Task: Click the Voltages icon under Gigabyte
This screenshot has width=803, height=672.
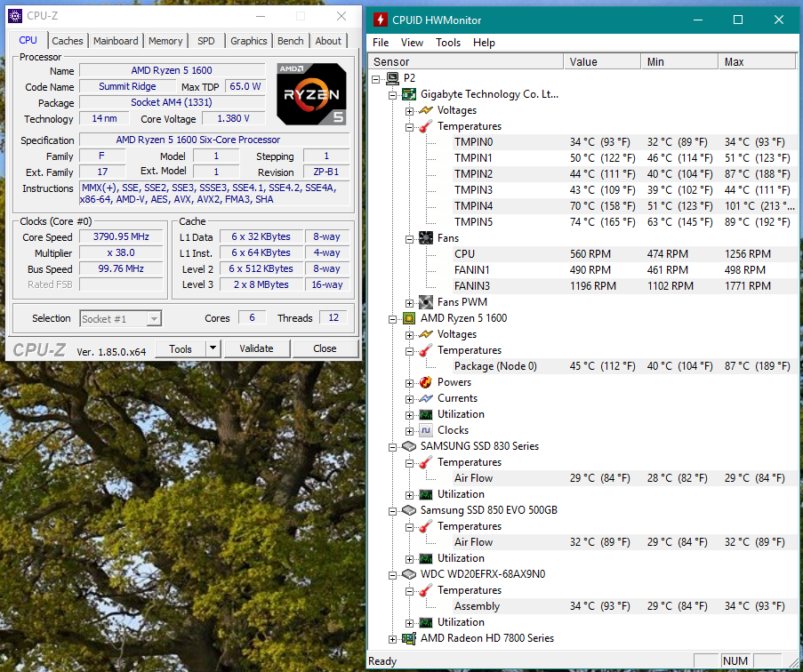Action: (424, 110)
